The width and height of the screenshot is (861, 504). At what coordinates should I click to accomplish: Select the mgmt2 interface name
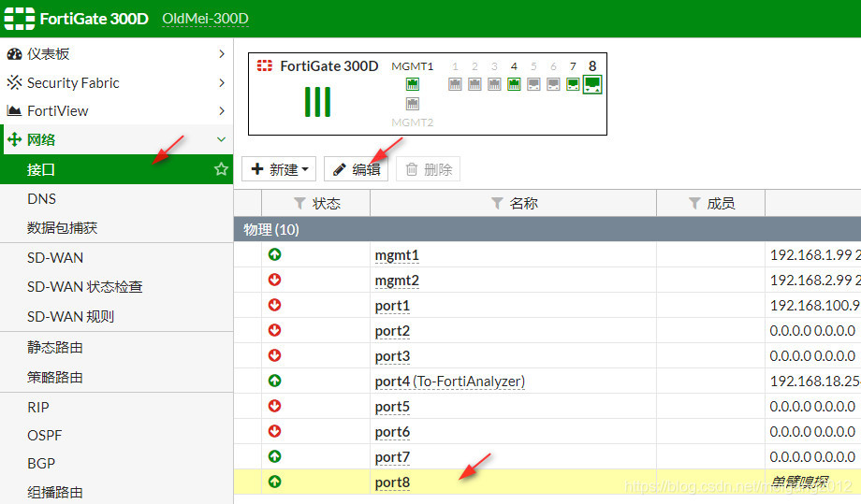[397, 281]
